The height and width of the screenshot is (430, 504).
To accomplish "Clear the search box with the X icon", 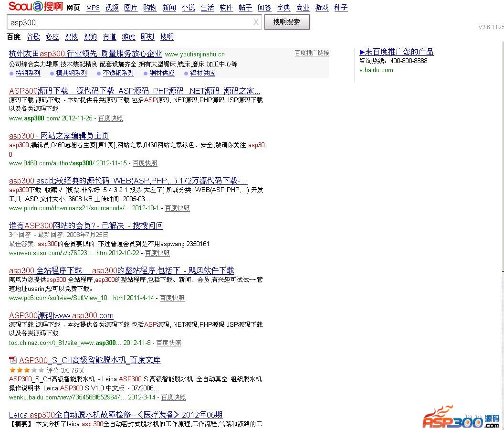I will tap(256, 22).
